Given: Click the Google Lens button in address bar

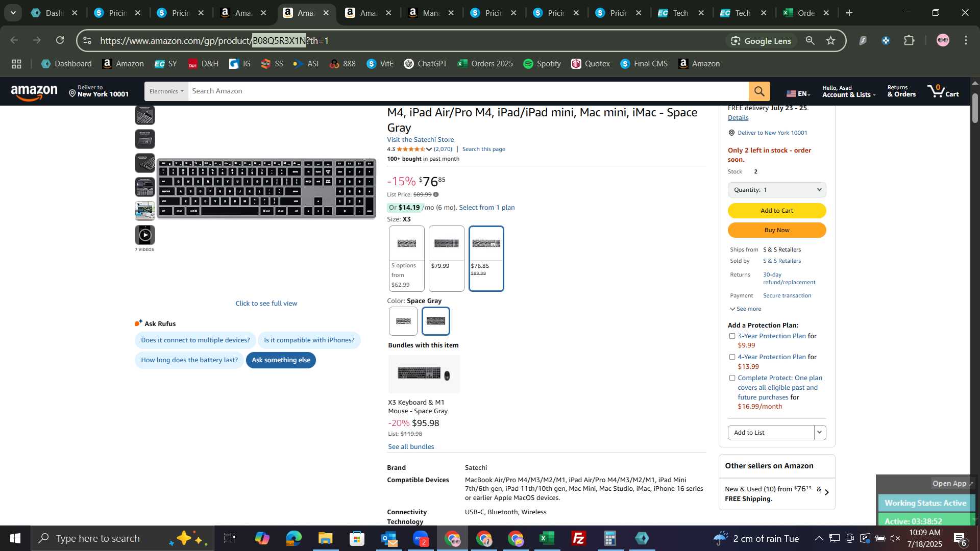Looking at the screenshot, I should 761,41.
